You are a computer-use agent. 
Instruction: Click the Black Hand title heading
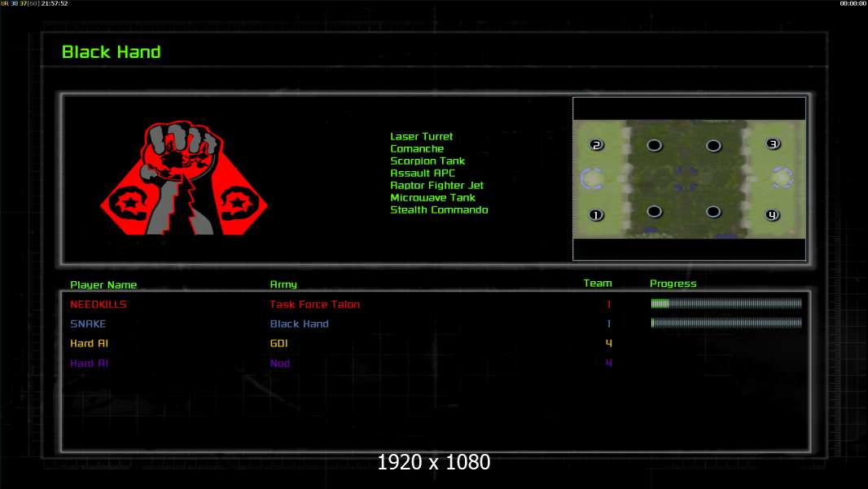(112, 52)
